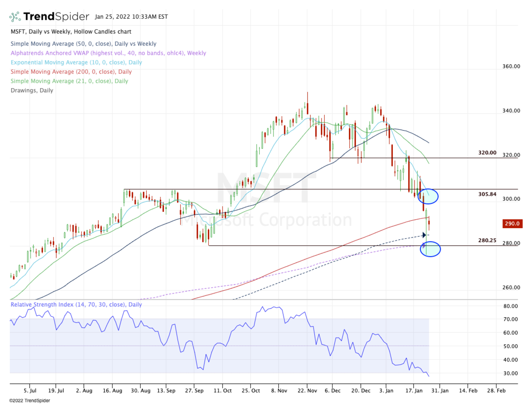532x405 pixels.
Task: Click the latest red candle near 290
Action: [429, 223]
